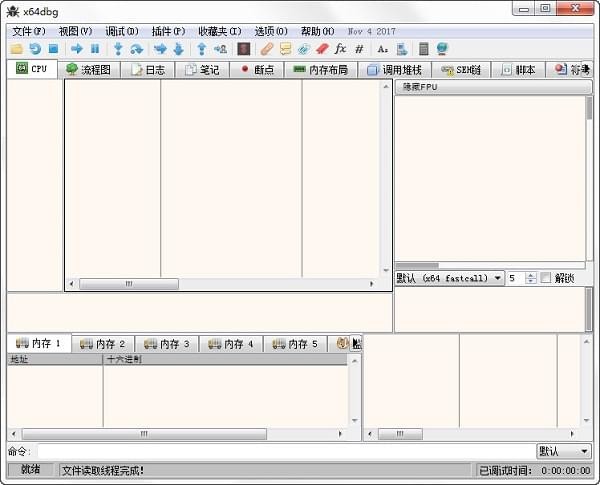600x485 pixels.
Task: Click the disassembly horizontal scrollbar
Action: click(222, 284)
